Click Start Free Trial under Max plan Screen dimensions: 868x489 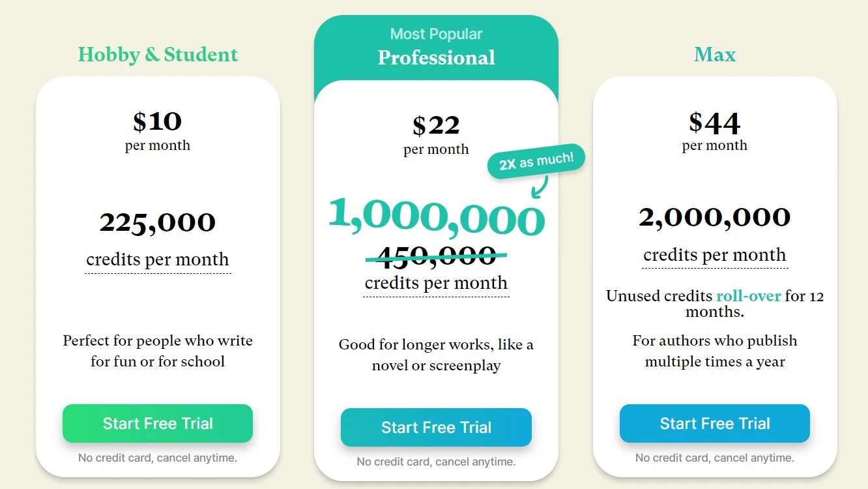pyautogui.click(x=715, y=423)
